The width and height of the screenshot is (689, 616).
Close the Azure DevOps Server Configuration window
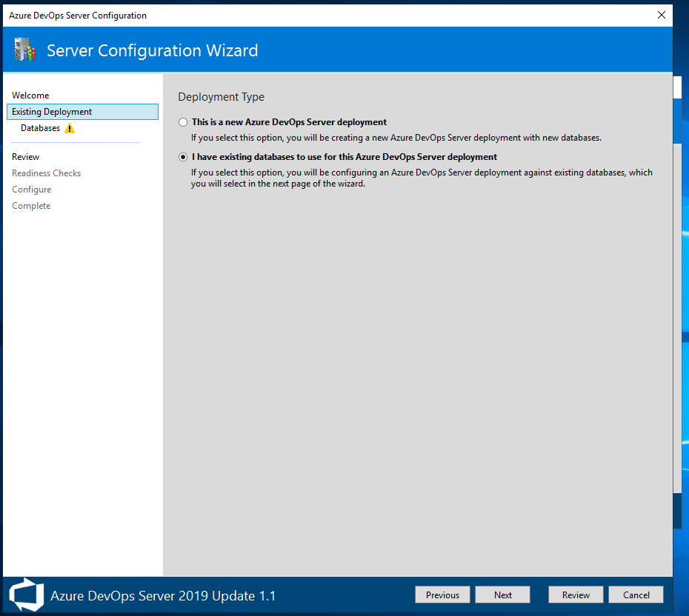[x=661, y=16]
